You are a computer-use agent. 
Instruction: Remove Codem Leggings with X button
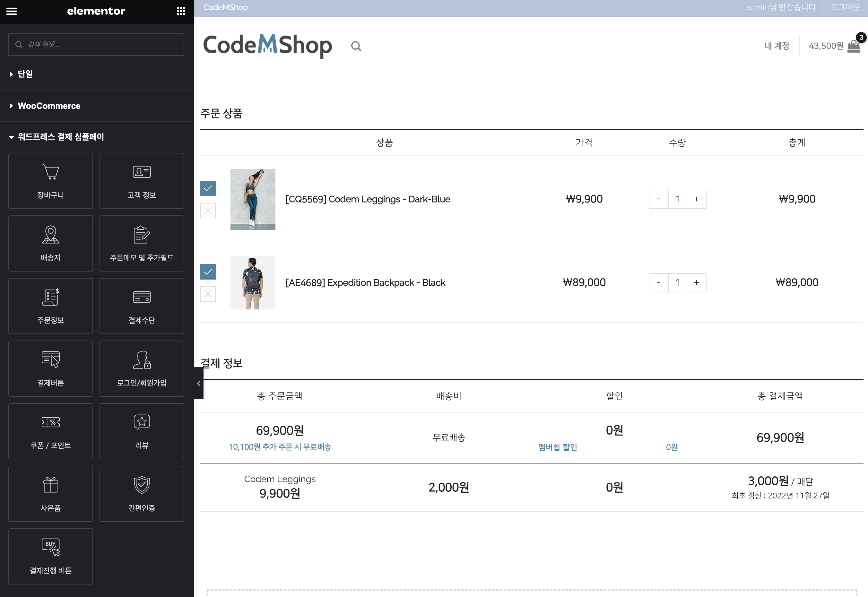208,211
